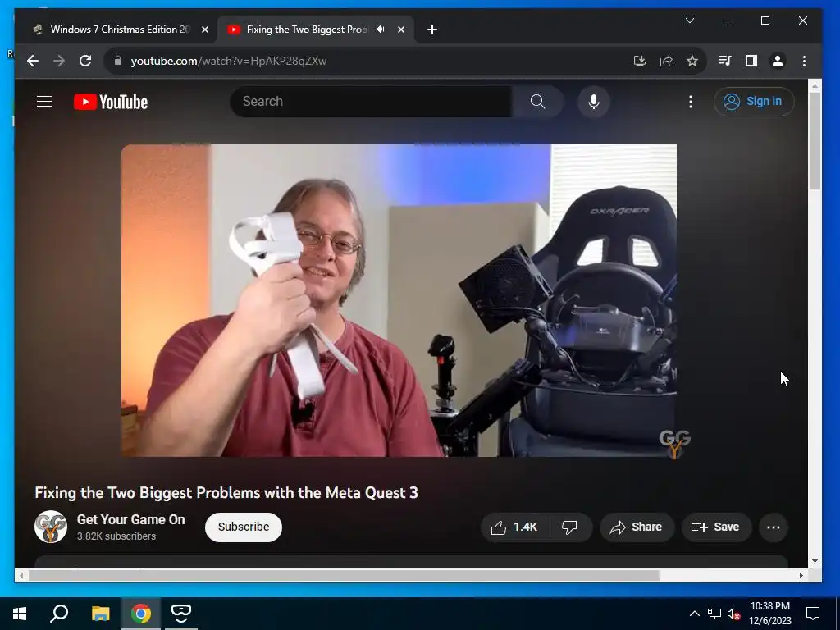Open Windows taskbar search
Viewport: 840px width, 630px height.
pos(59,614)
